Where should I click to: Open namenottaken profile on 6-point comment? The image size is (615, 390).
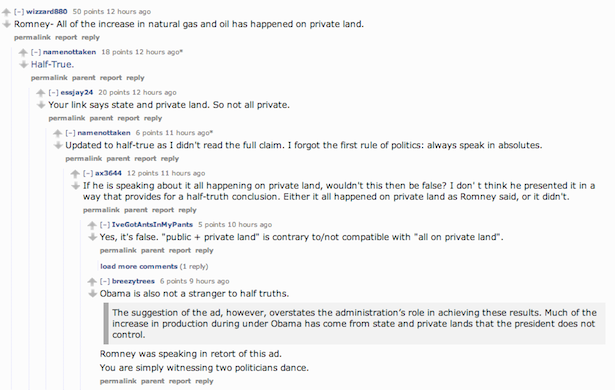[x=104, y=133]
